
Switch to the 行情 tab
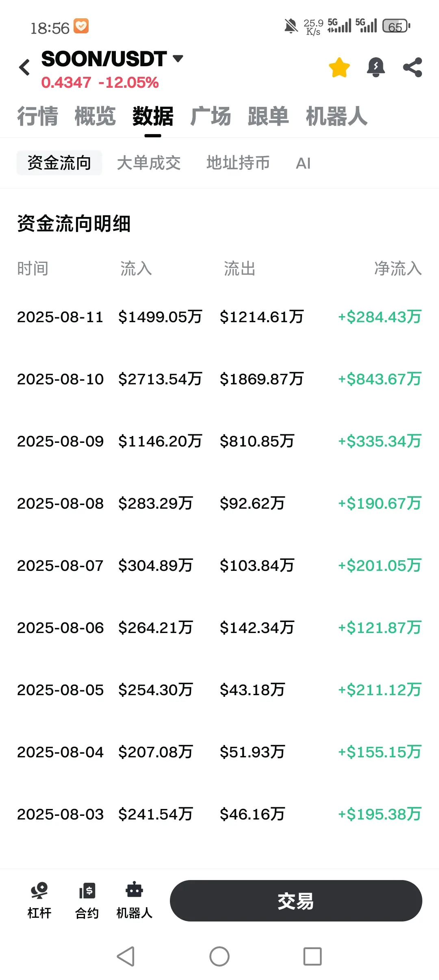(37, 116)
